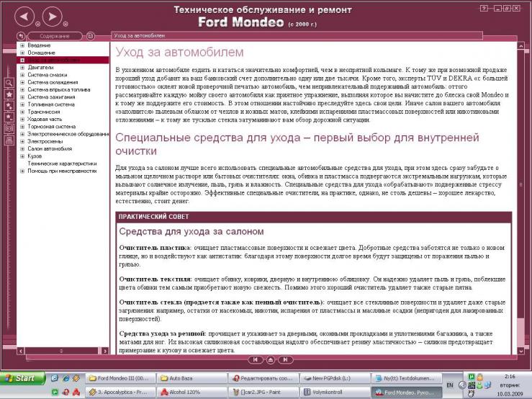This screenshot has height=399, width=532.
Task: Click the EN language indicator
Action: click(450, 385)
